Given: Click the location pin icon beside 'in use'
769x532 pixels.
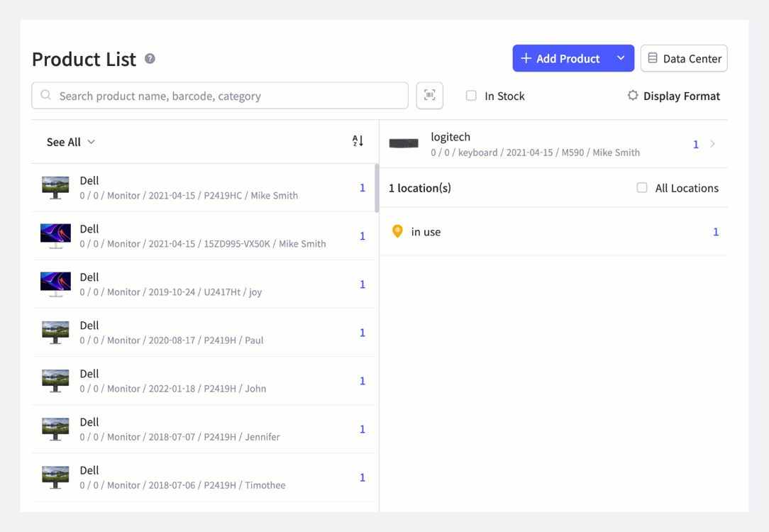Looking at the screenshot, I should [x=398, y=231].
